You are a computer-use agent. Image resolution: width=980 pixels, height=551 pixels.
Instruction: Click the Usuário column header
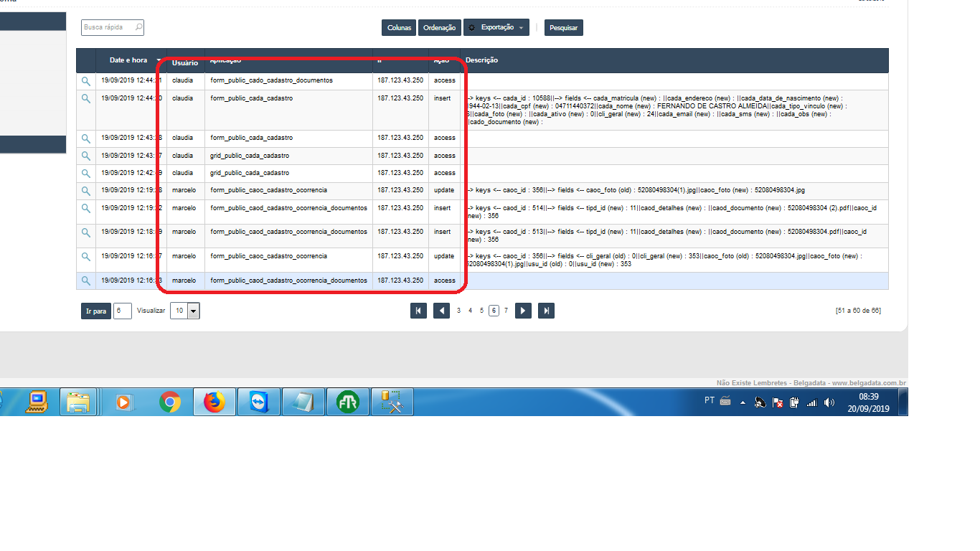(x=185, y=63)
